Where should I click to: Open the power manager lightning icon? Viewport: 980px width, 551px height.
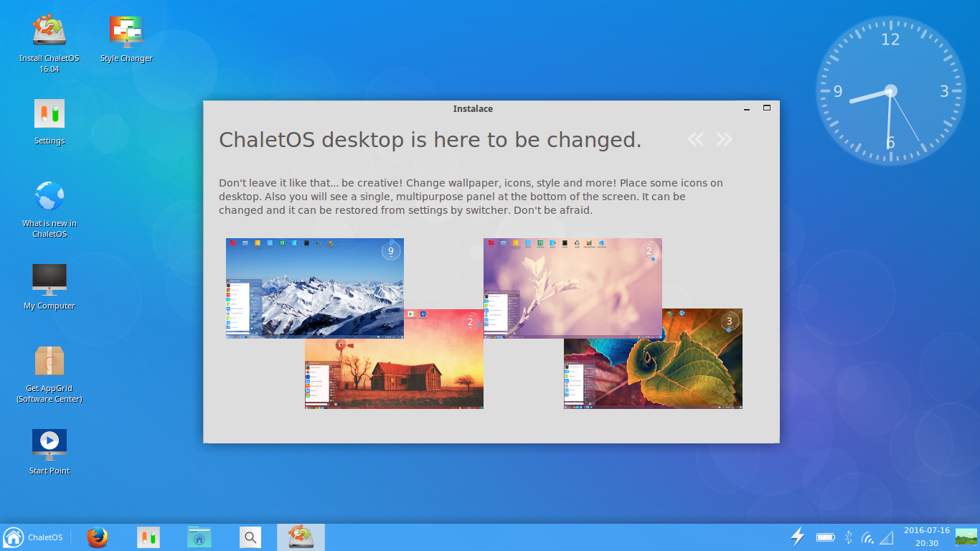[x=797, y=537]
